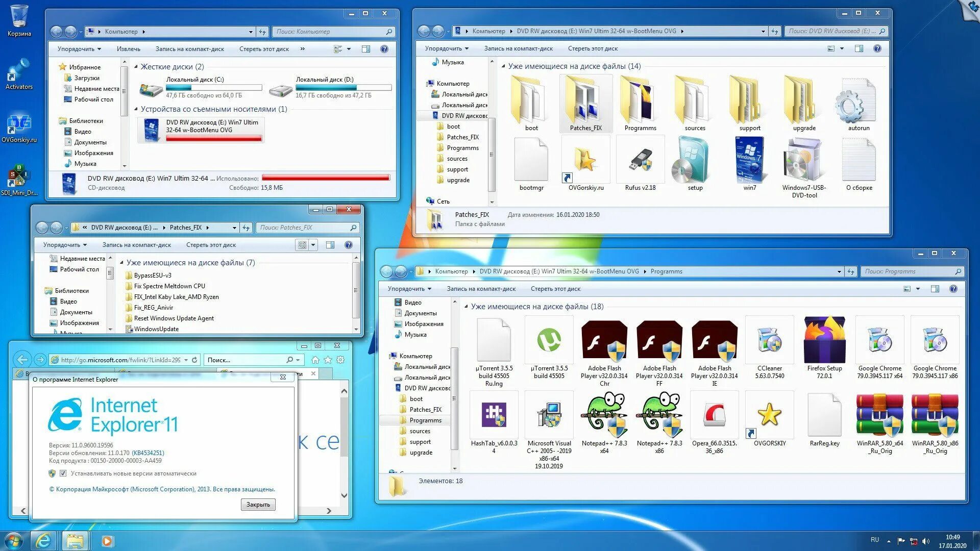Uncheck automatic installation of new versions
980x551 pixels.
63,473
